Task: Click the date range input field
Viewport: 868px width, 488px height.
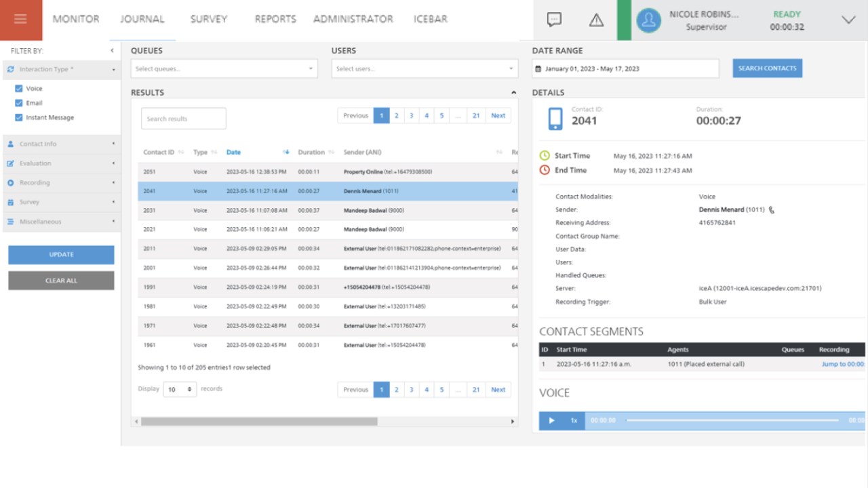Action: [625, 68]
